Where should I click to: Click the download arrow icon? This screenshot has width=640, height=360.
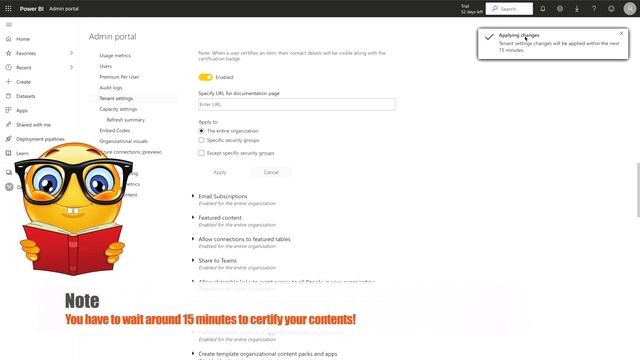point(577,9)
